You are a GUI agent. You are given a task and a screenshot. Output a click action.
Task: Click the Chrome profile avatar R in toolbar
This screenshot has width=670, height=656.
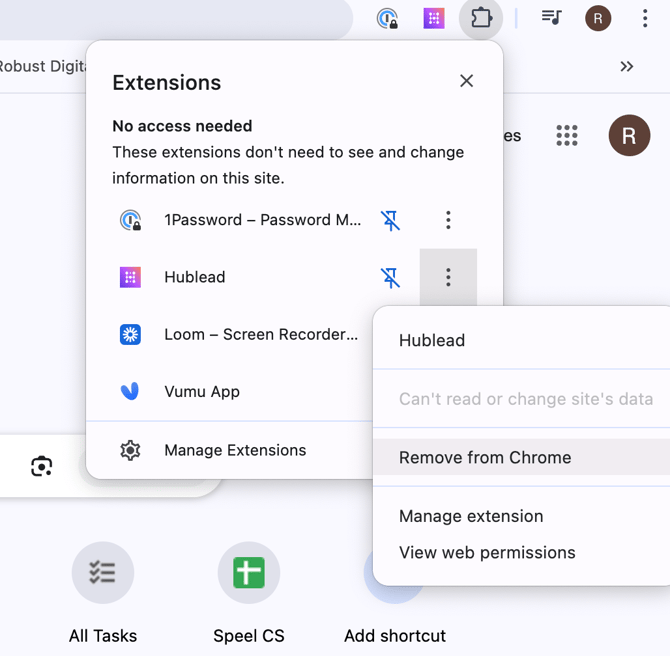coord(598,18)
